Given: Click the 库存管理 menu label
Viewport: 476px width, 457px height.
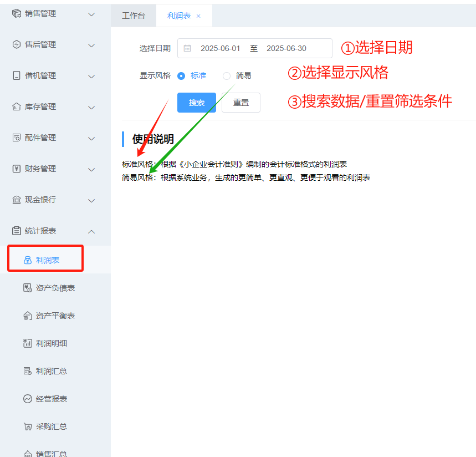Looking at the screenshot, I should (40, 106).
